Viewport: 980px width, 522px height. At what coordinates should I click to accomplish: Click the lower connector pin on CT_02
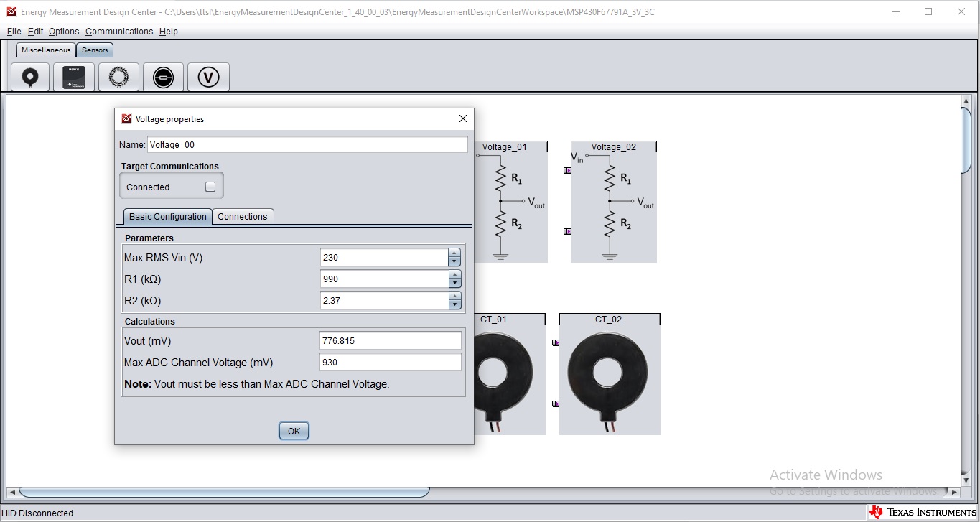tap(556, 404)
